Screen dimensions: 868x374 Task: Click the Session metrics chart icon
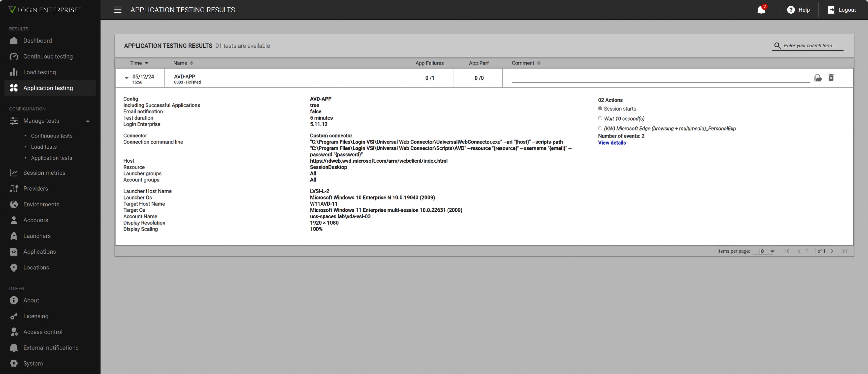point(14,173)
